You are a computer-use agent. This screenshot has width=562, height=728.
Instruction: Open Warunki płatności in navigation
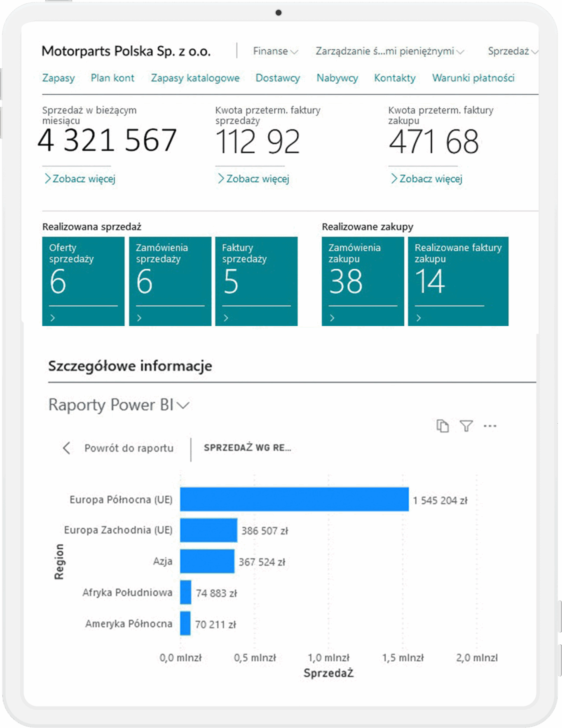[x=473, y=78]
